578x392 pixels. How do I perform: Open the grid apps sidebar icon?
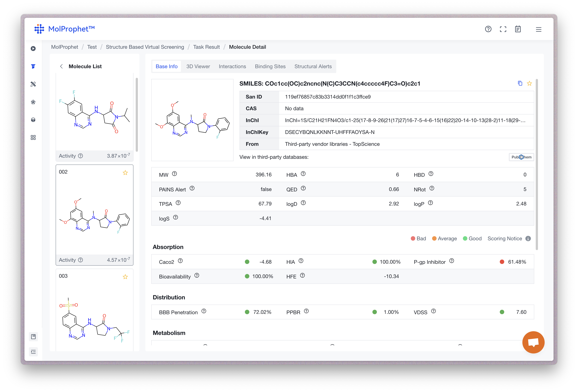[x=33, y=137]
